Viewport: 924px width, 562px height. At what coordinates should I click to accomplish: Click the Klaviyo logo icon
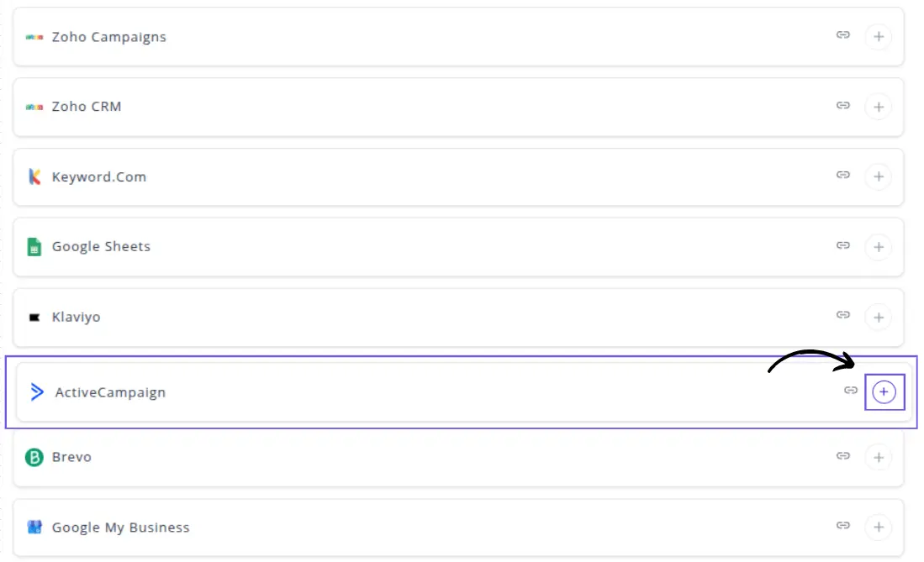[x=34, y=318]
